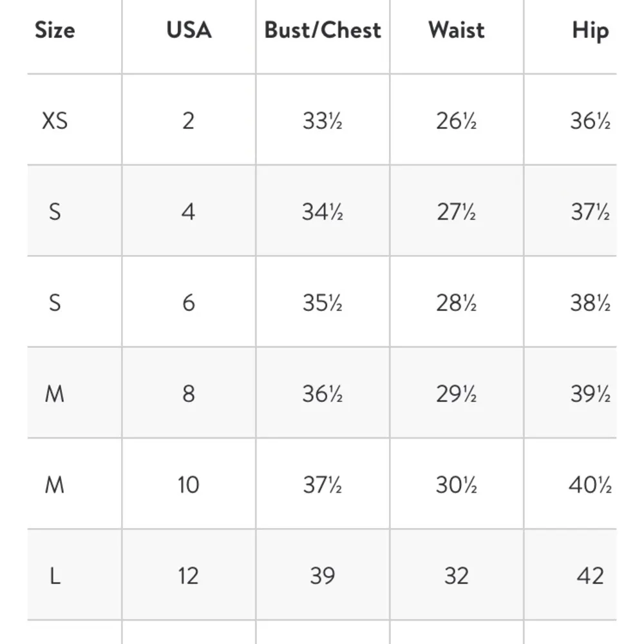Select the 30½ waist measurement
The height and width of the screenshot is (644, 644).
pos(456,485)
